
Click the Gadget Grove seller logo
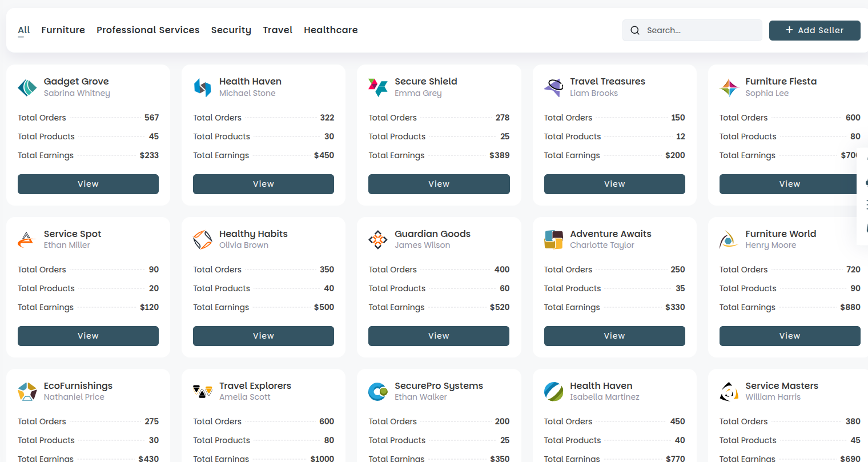(x=27, y=87)
